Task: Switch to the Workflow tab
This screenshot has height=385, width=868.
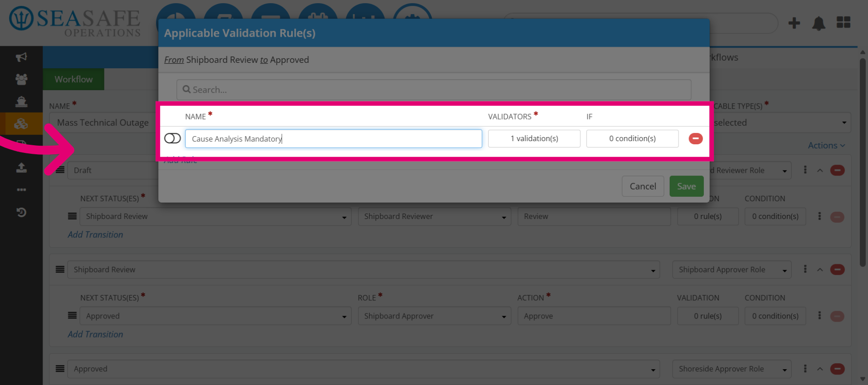Action: point(74,79)
